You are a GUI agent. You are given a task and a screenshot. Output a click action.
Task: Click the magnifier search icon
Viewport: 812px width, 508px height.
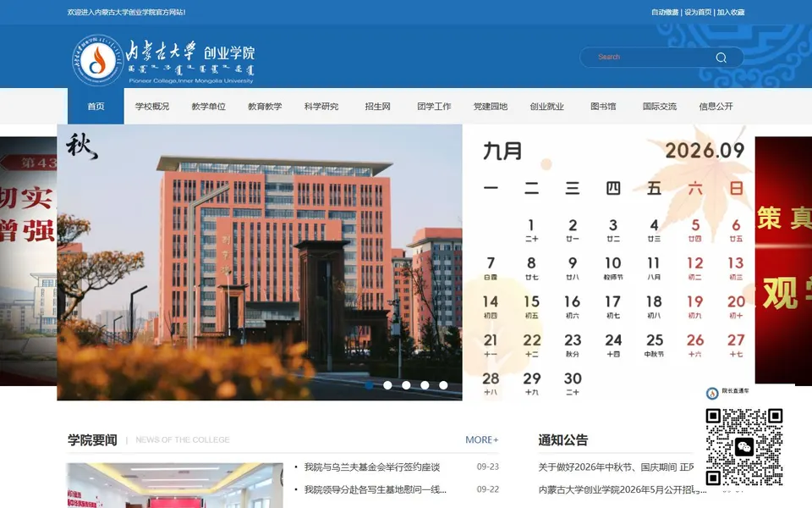coord(721,58)
